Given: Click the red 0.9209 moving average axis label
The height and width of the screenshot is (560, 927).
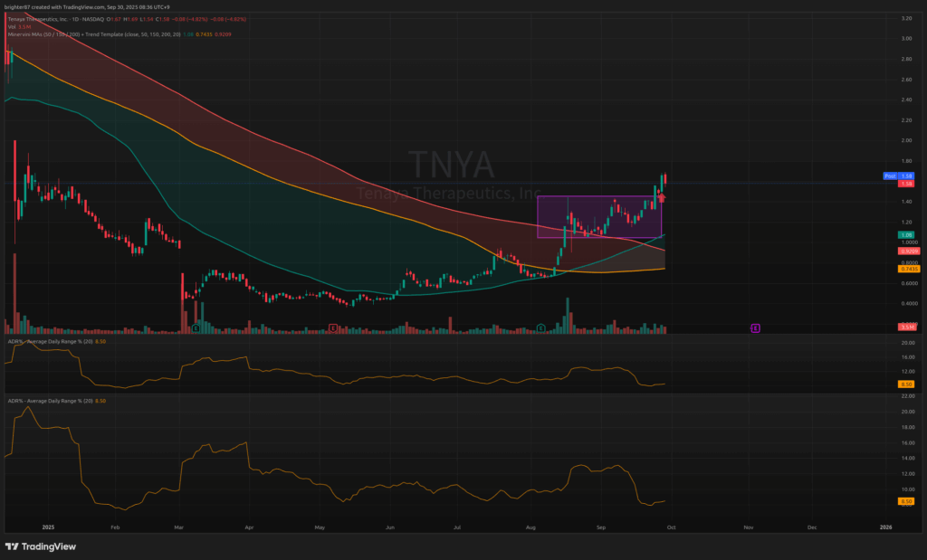Looking at the screenshot, I should click(909, 252).
